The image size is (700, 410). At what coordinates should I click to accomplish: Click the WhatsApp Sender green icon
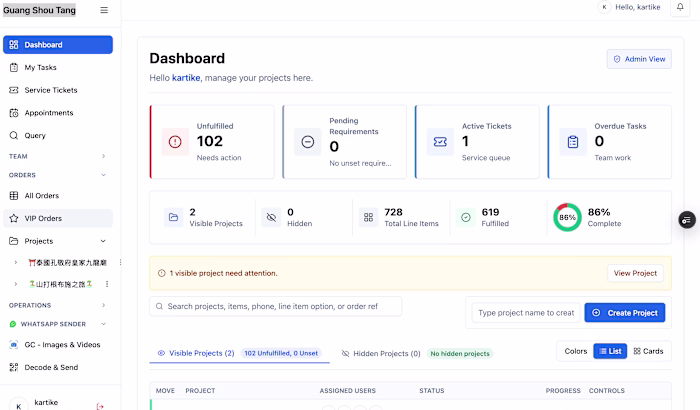[x=13, y=324]
